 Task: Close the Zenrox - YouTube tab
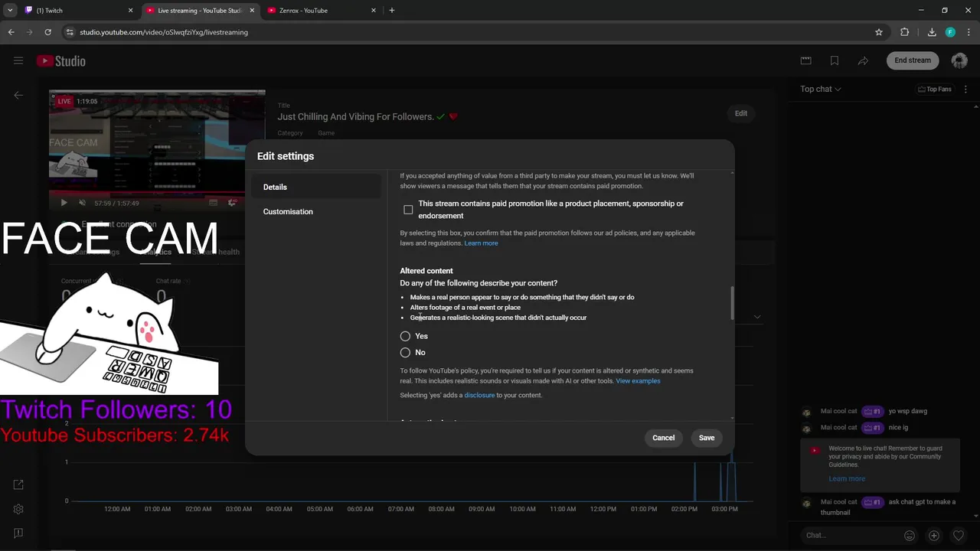pos(374,11)
